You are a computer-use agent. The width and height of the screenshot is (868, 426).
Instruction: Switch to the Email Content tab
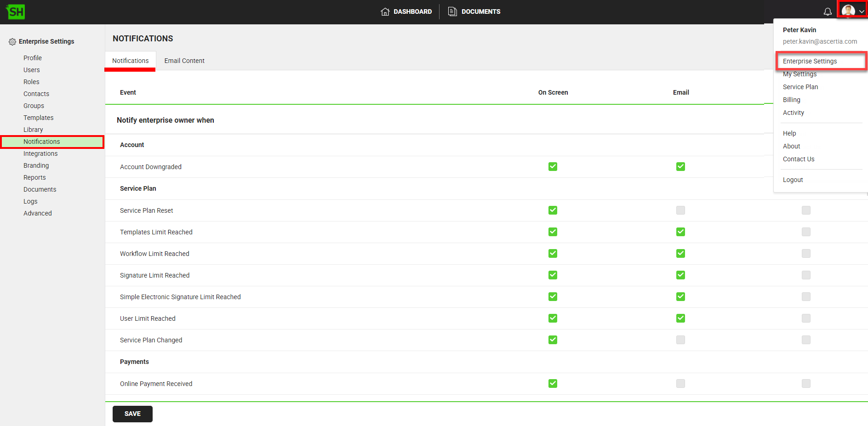click(x=184, y=61)
